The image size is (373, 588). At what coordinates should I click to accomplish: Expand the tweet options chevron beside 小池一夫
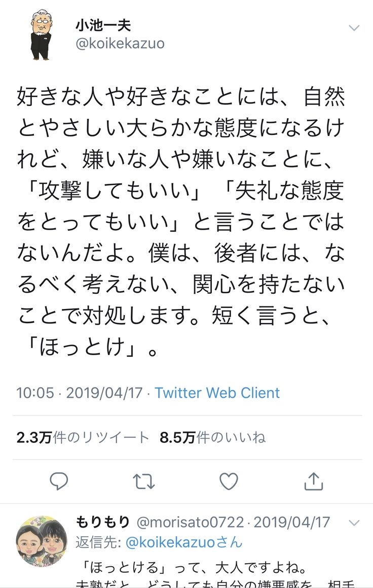pos(354,27)
